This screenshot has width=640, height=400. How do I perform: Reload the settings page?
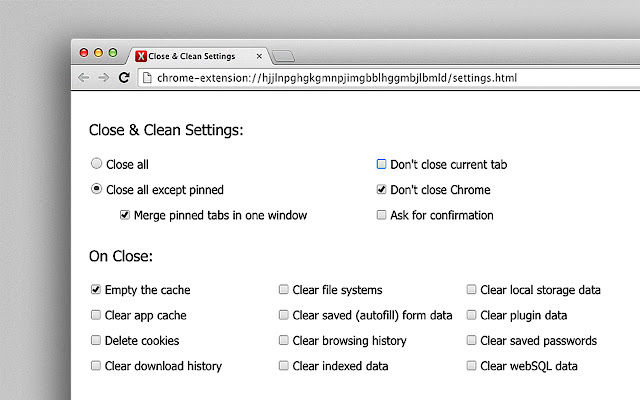tap(124, 77)
